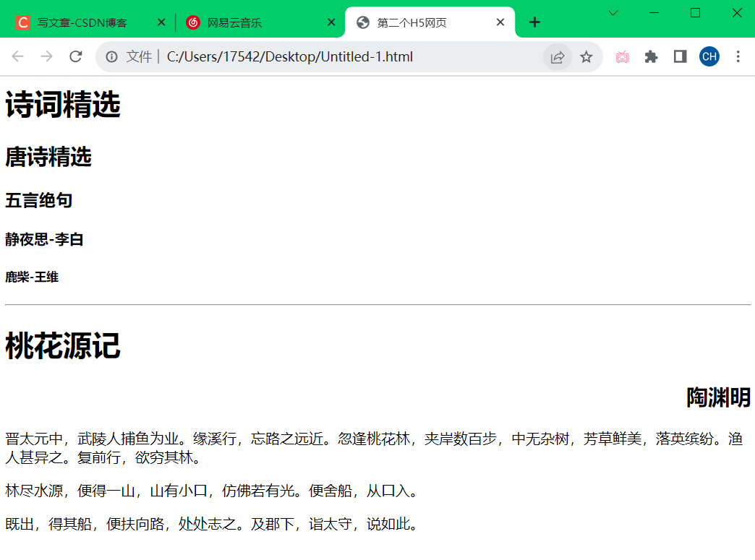The width and height of the screenshot is (755, 560).
Task: Switch to the 写文章-CSDN博客 tab
Action: (82, 23)
